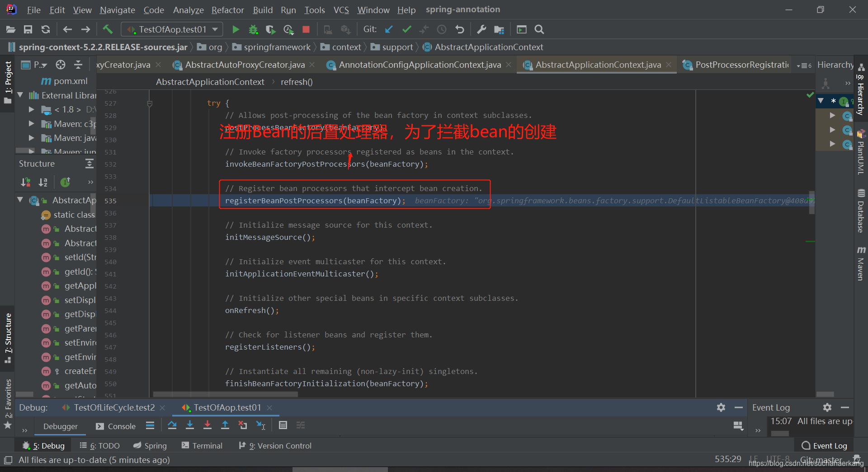Switch to AbstractAutoProxyCreator.java tab

click(245, 65)
